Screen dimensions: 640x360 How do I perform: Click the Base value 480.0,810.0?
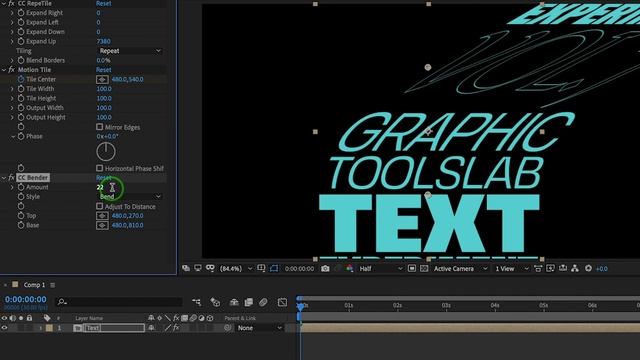pos(127,225)
